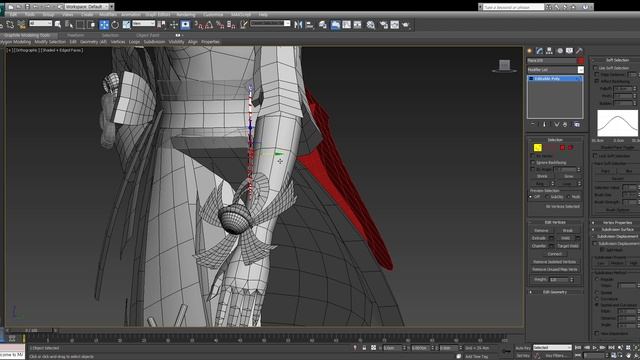Click the pin stack icon

pyautogui.click(x=533, y=124)
